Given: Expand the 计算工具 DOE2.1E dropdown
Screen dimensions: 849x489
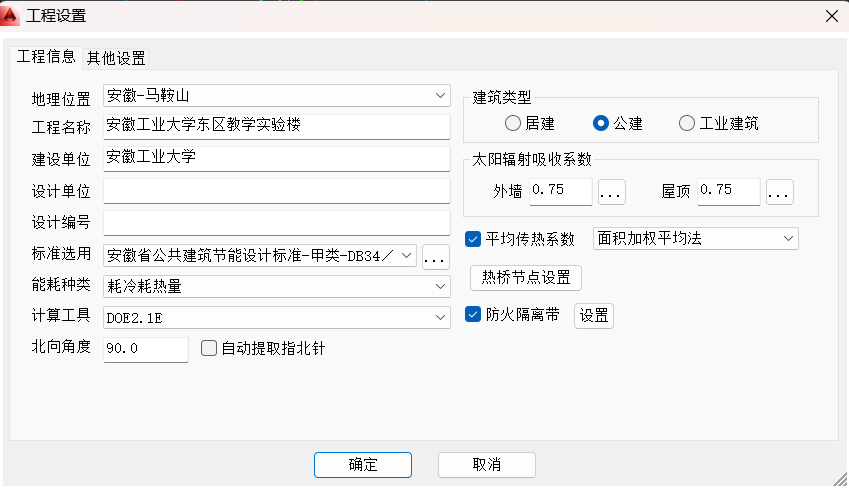Looking at the screenshot, I should tap(277, 317).
